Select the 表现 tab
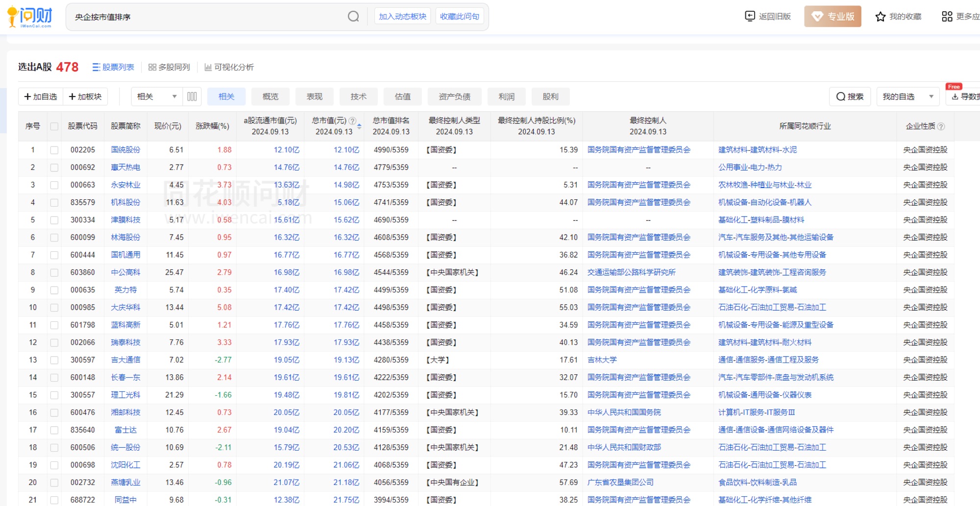980x506 pixels. pos(315,96)
